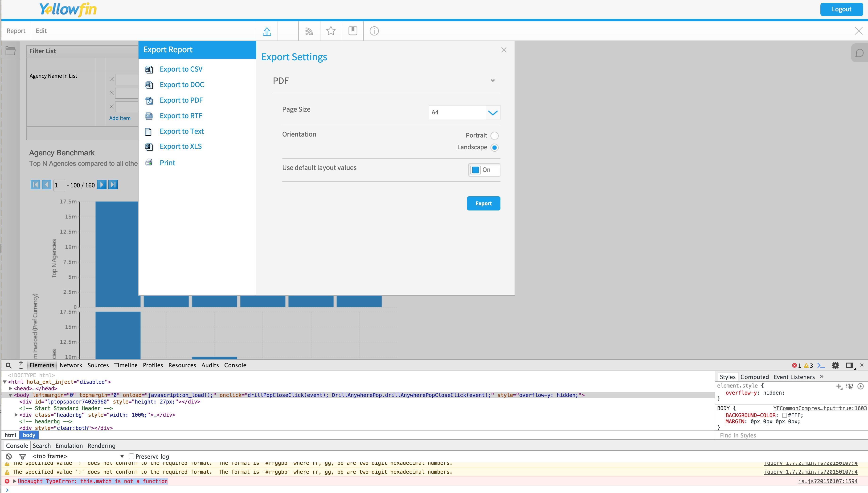Go to first page of report results
The height and width of the screenshot is (493, 868).
pos(35,185)
